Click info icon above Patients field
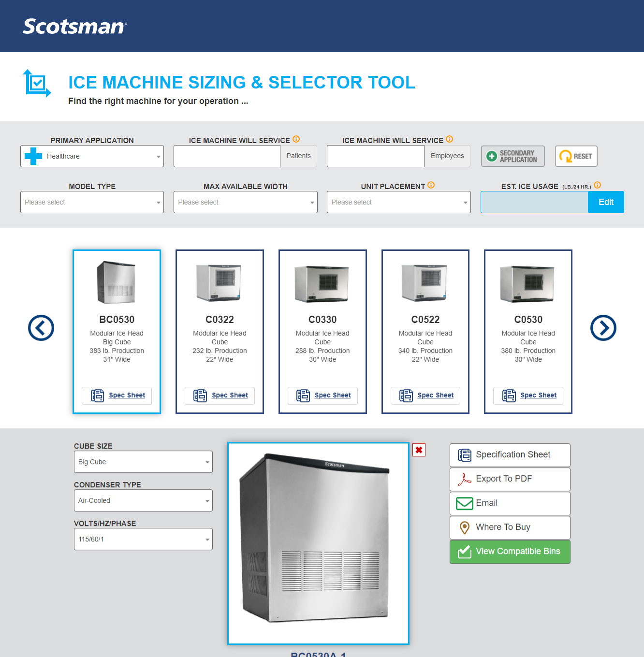 pyautogui.click(x=296, y=139)
